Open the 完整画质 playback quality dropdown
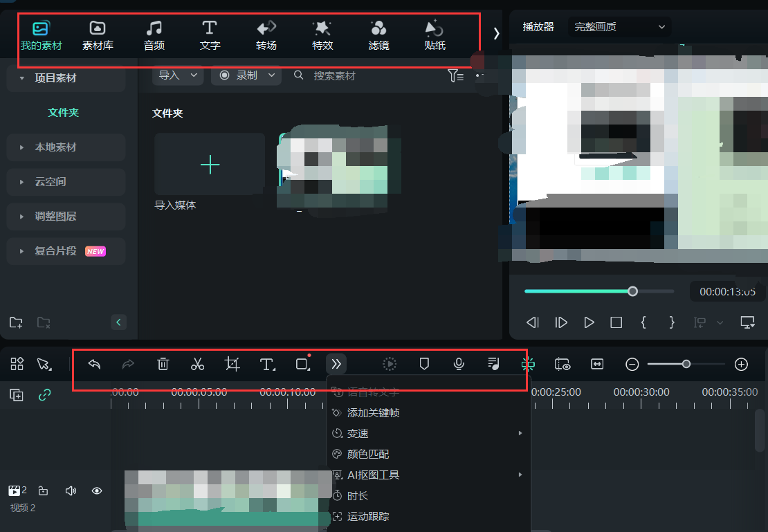The width and height of the screenshot is (768, 532). [618, 27]
